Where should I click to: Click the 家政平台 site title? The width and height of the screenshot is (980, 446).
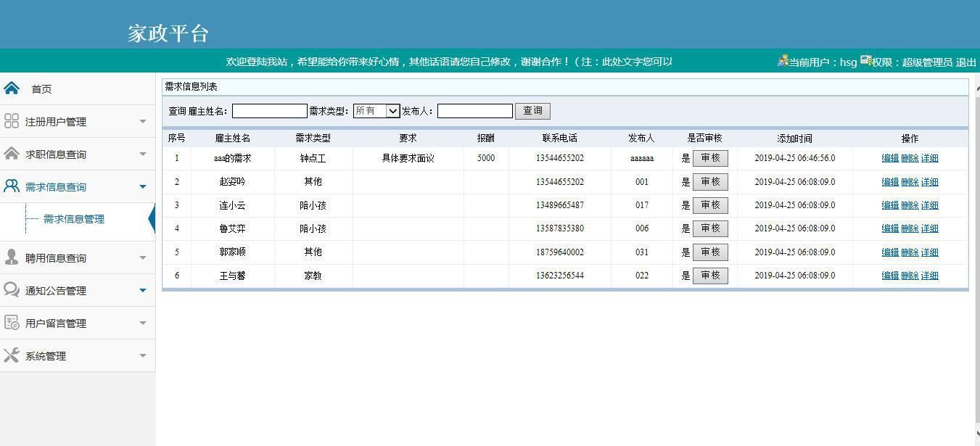coord(168,33)
